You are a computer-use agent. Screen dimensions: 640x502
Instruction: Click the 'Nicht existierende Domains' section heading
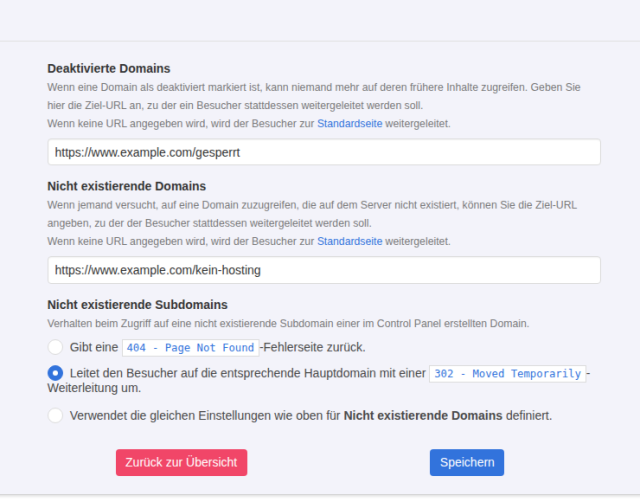point(127,186)
